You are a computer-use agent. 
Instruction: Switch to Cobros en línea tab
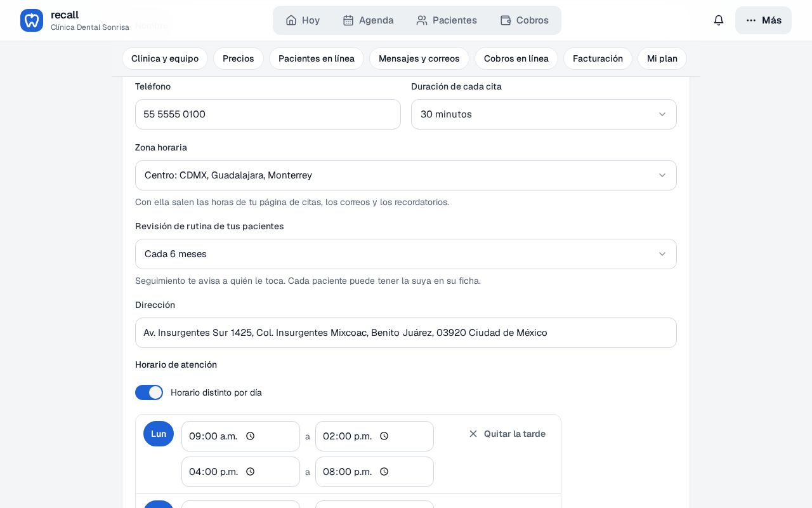tap(516, 58)
